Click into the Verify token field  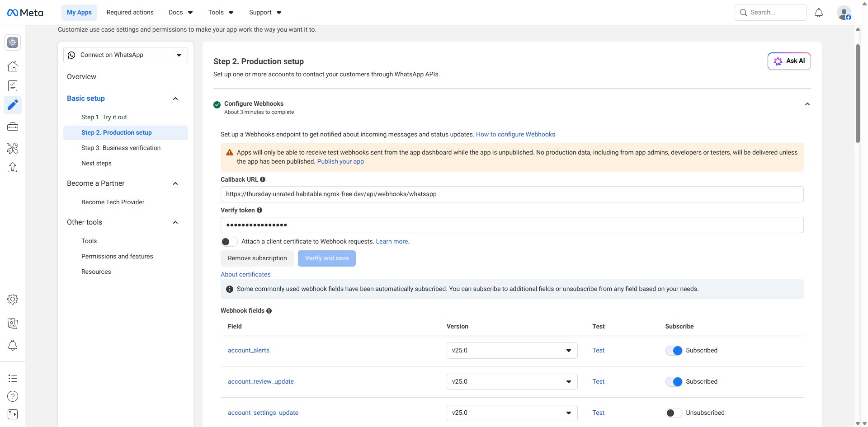[x=512, y=225]
